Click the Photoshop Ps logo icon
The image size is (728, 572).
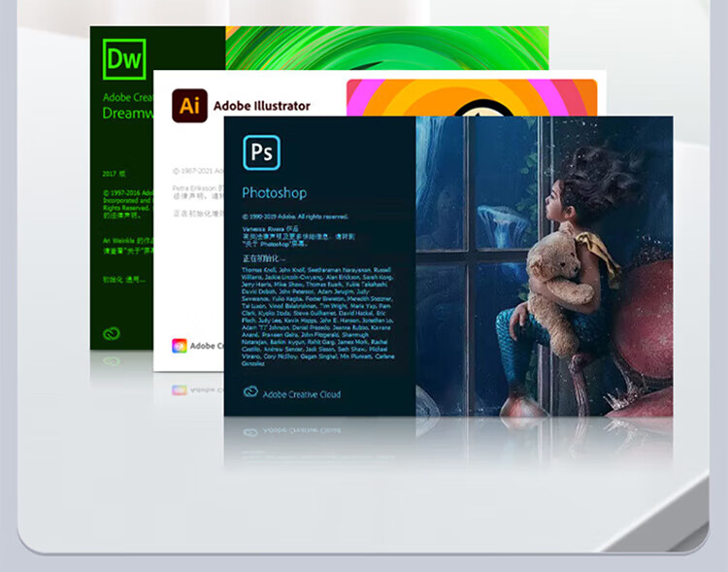[x=260, y=153]
